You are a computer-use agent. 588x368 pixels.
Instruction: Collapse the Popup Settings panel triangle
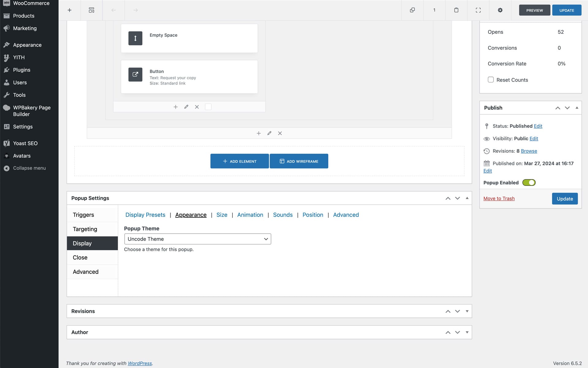467,198
